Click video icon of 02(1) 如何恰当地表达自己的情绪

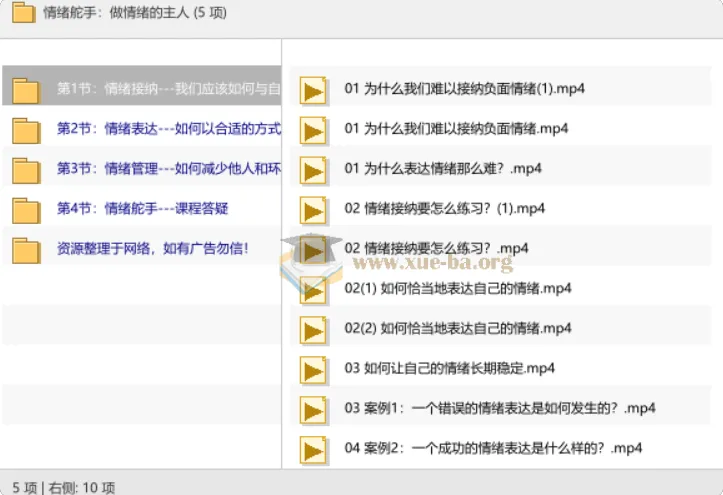pos(313,291)
